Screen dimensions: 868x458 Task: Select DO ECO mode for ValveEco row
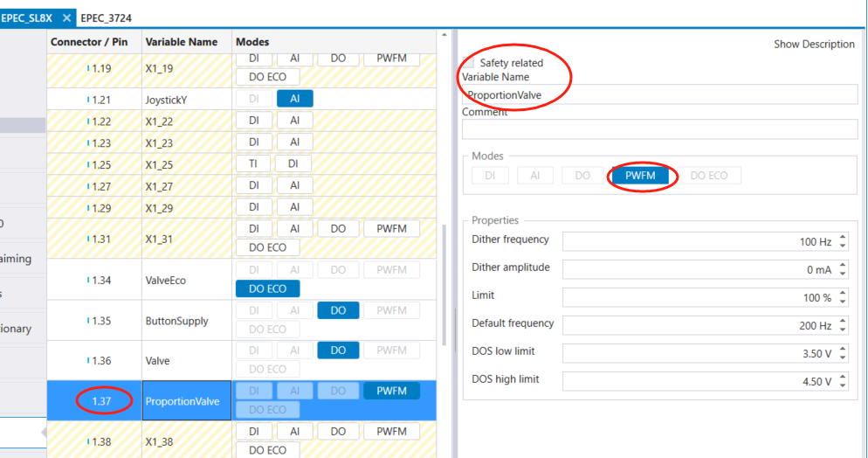[x=267, y=288]
